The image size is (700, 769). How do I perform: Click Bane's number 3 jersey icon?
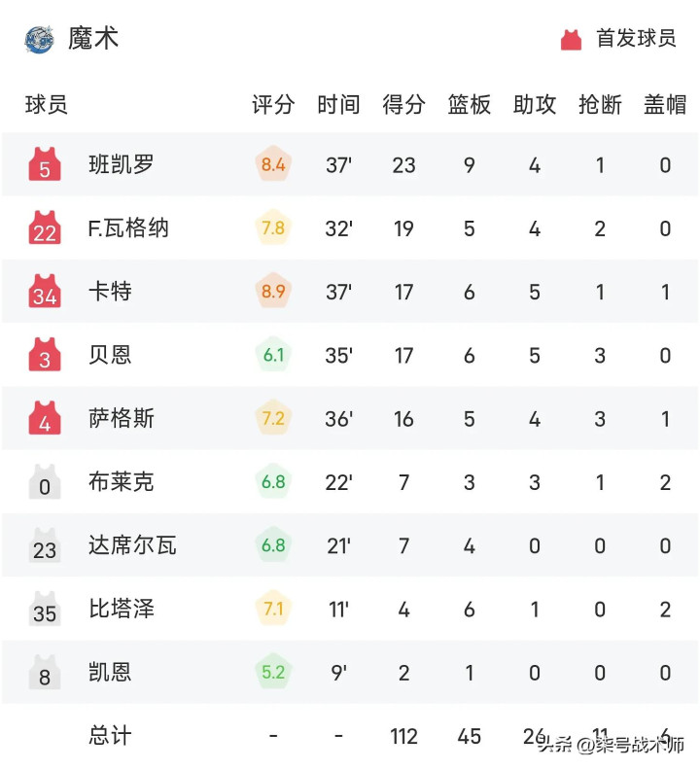[45, 355]
